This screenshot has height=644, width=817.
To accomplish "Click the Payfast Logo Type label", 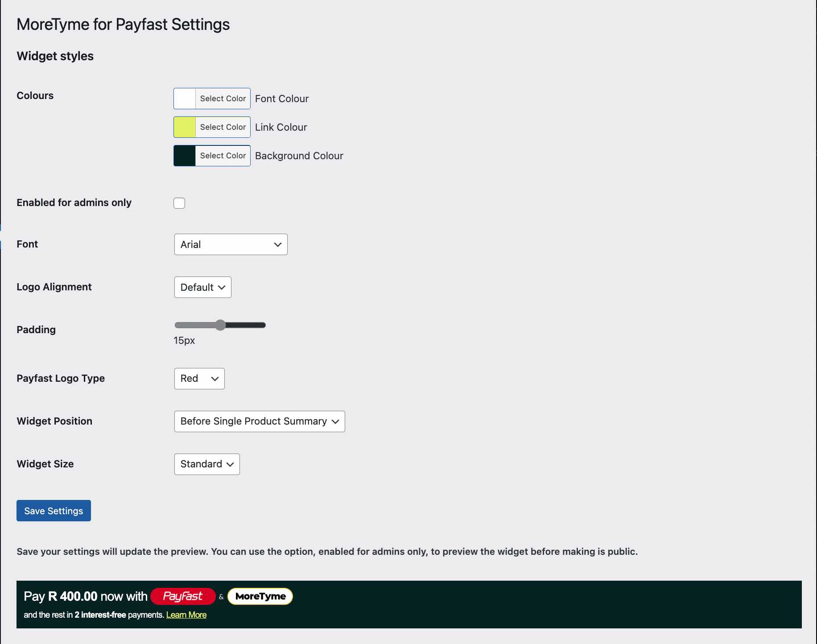I will point(61,378).
